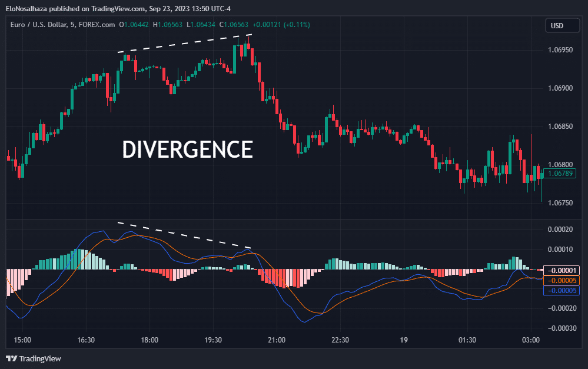
Task: Click the 21:00 time axis marker
Action: point(277,340)
